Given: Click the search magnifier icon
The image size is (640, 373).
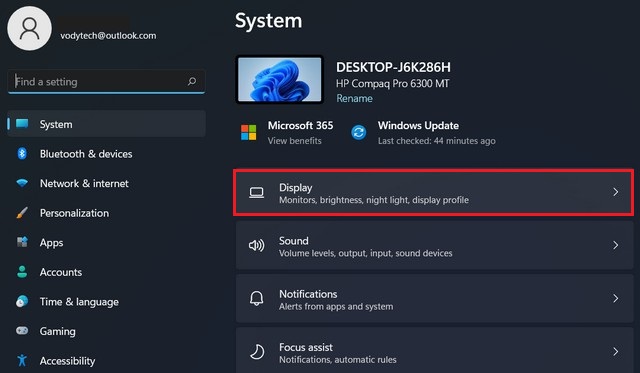Looking at the screenshot, I should point(191,82).
